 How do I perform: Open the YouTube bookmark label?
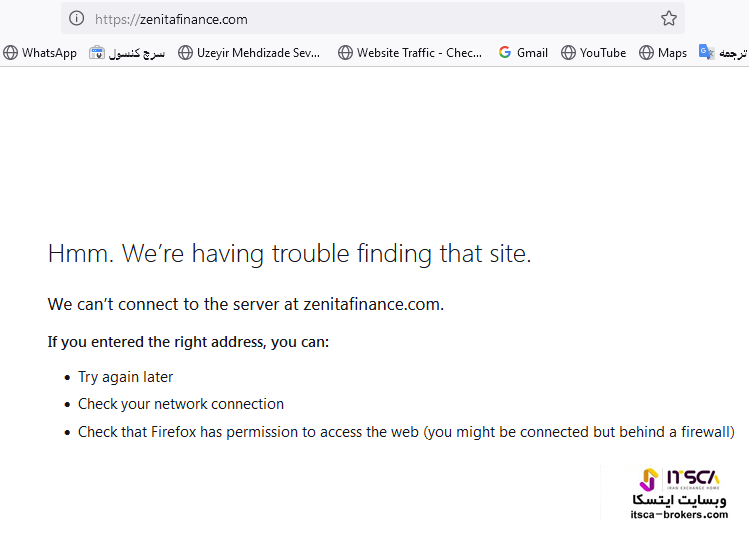603,52
